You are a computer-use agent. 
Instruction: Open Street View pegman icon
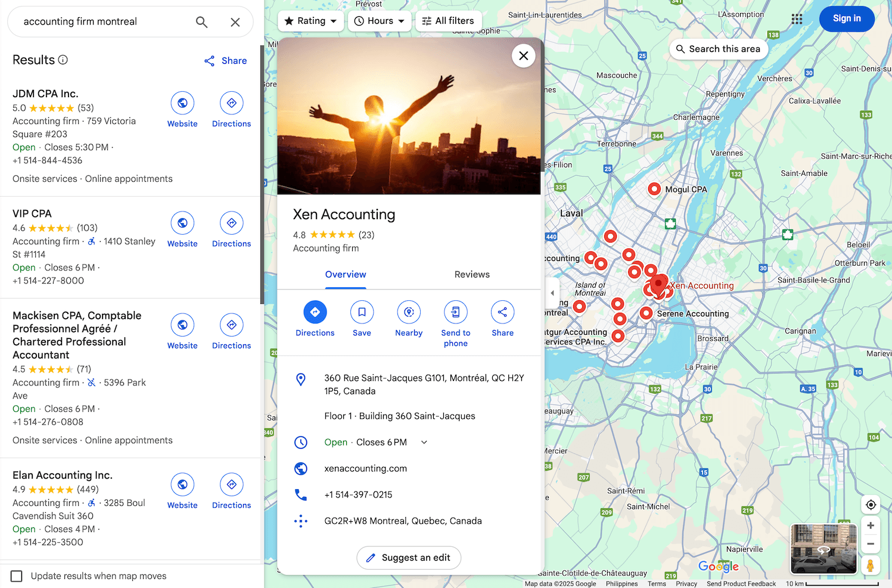(x=871, y=565)
